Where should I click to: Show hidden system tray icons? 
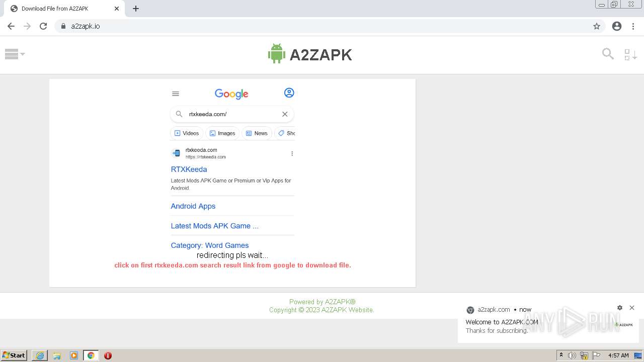561,355
